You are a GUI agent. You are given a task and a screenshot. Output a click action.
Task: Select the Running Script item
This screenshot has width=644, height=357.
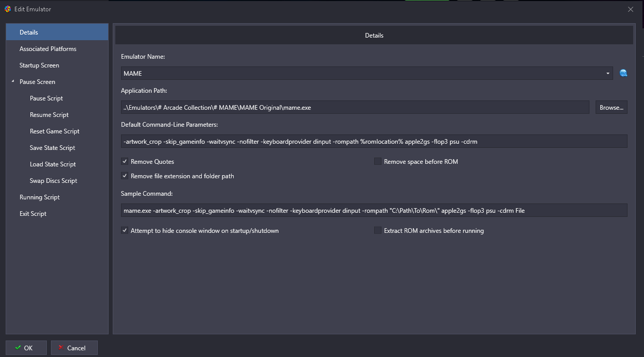[x=40, y=197]
